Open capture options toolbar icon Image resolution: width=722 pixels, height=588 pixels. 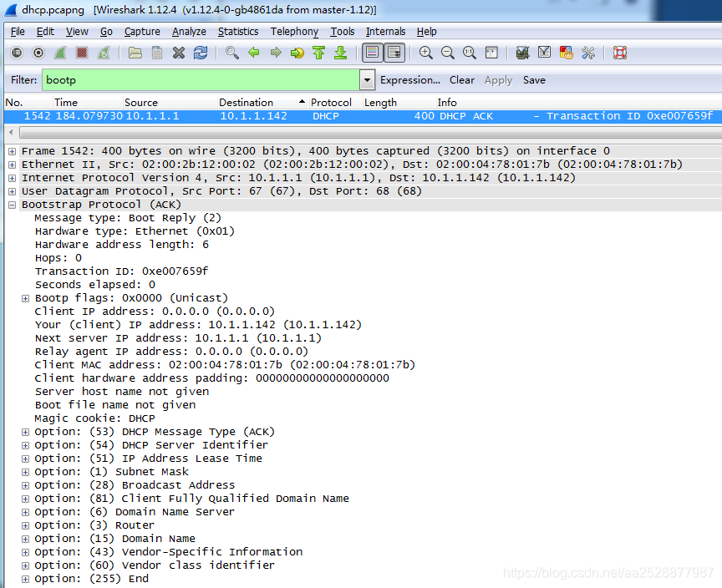38,53
